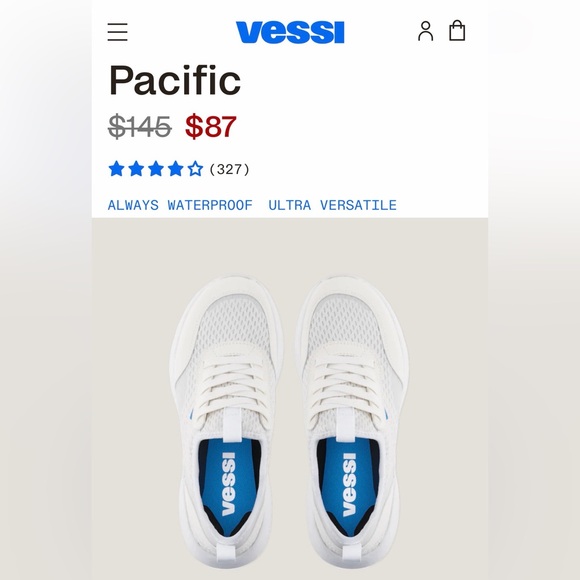Open the account profile icon
The width and height of the screenshot is (580, 580).
pos(425,31)
